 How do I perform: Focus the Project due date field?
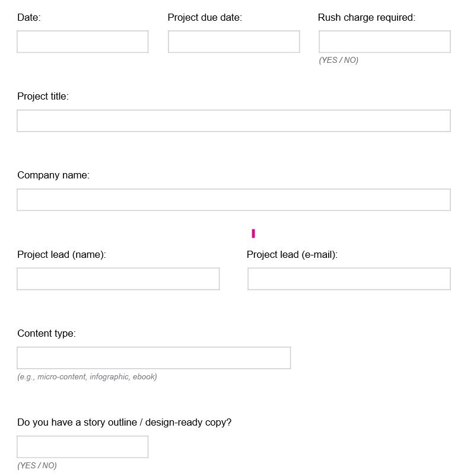(234, 41)
